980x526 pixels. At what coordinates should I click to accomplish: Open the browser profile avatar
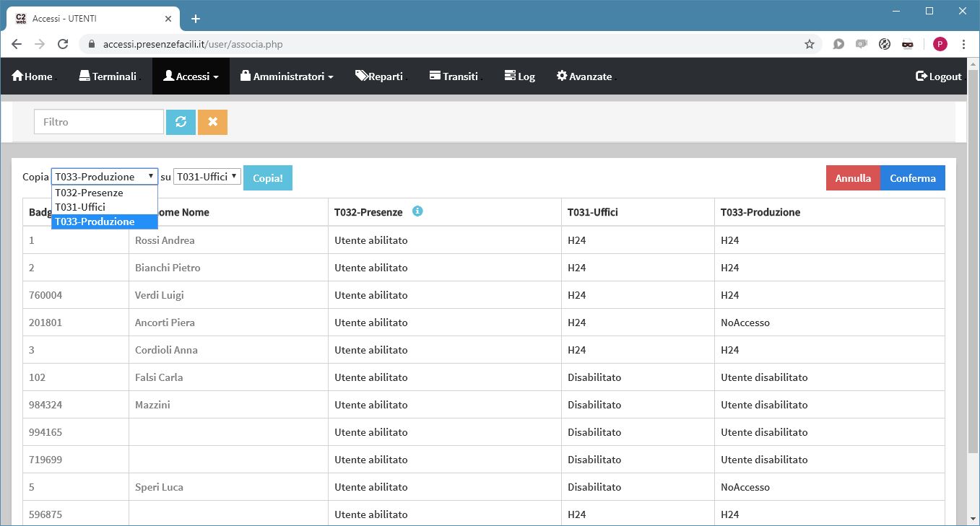[940, 44]
